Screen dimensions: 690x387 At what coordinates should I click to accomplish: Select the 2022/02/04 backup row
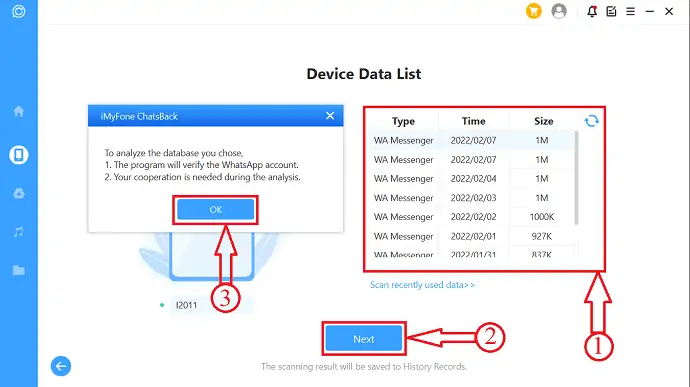472,179
